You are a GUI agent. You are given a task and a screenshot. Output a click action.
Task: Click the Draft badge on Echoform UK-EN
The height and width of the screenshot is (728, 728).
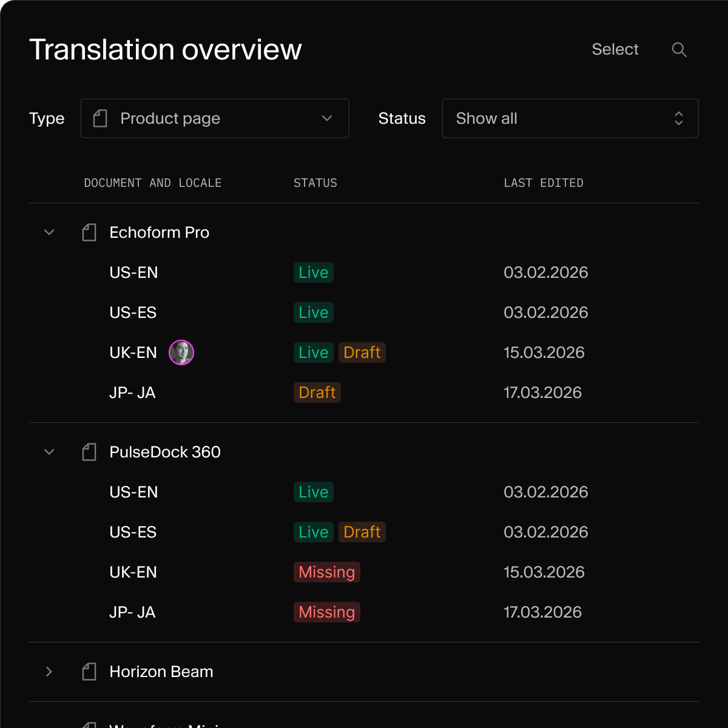[362, 352]
